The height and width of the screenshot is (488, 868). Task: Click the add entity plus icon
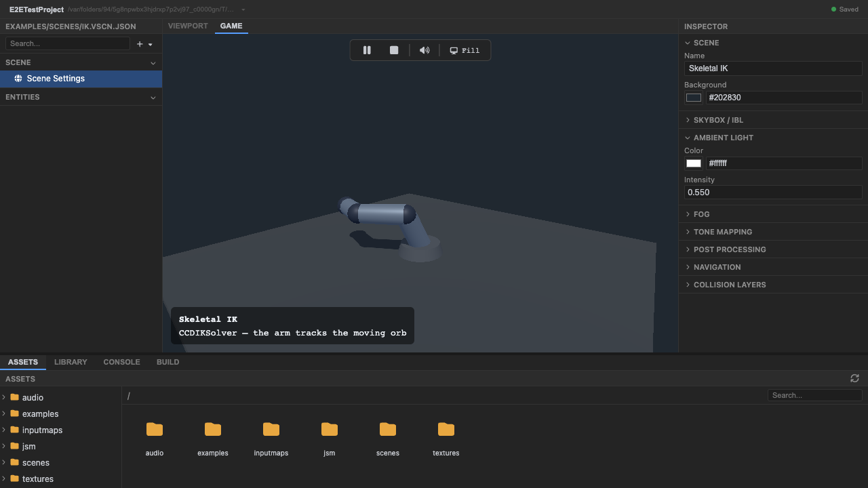[140, 44]
